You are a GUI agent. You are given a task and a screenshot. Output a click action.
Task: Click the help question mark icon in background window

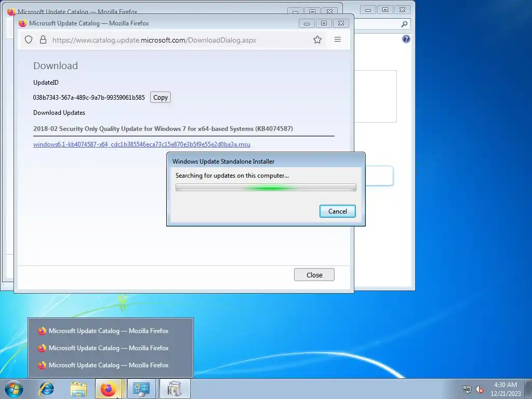coord(406,39)
